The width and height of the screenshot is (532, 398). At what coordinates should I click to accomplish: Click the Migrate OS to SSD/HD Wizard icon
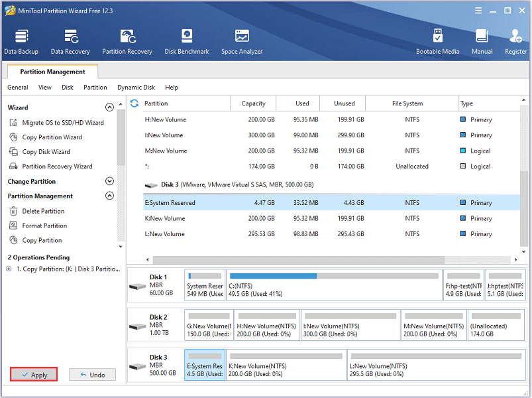[x=13, y=123]
